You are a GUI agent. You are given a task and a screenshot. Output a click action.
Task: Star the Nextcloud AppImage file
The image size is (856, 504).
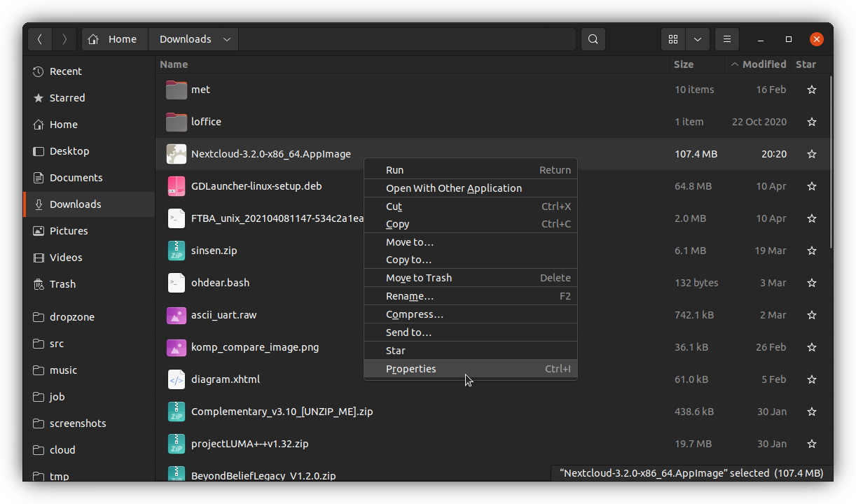(812, 154)
